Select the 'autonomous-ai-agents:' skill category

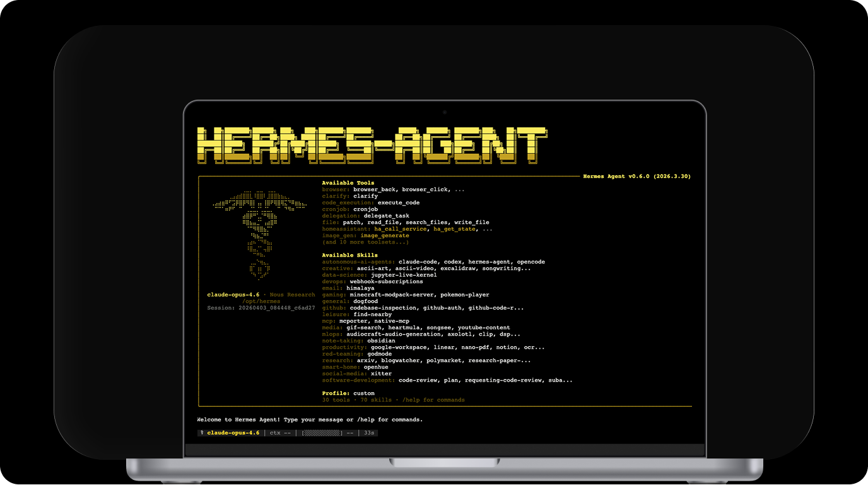359,262
